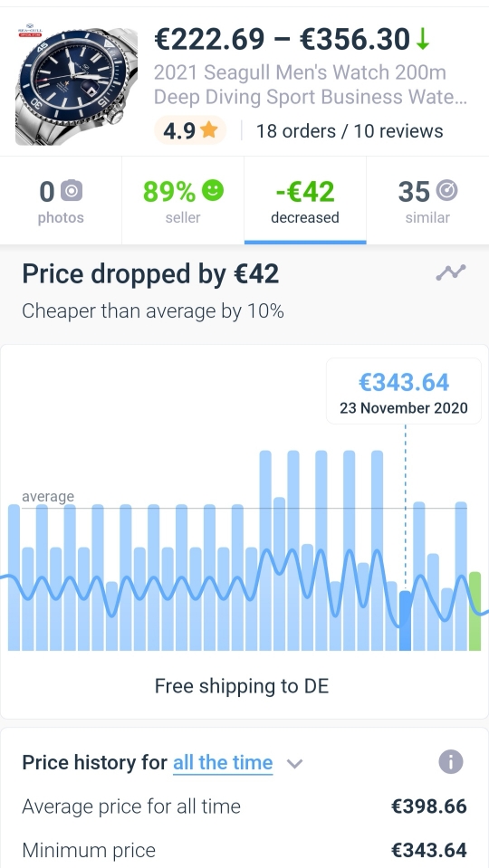The width and height of the screenshot is (489, 868).
Task: Tap the Sea-Gull store logo on thumbnail
Action: (27, 30)
